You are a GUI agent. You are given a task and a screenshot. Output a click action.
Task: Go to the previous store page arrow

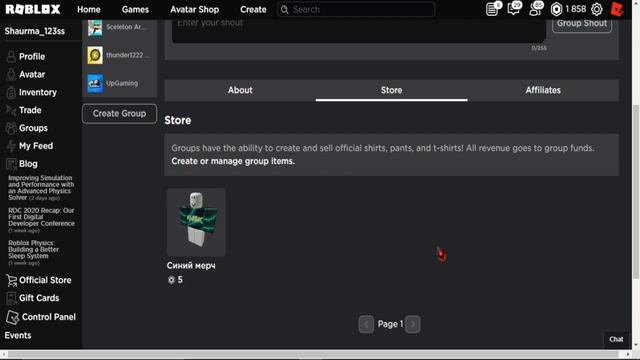366,324
